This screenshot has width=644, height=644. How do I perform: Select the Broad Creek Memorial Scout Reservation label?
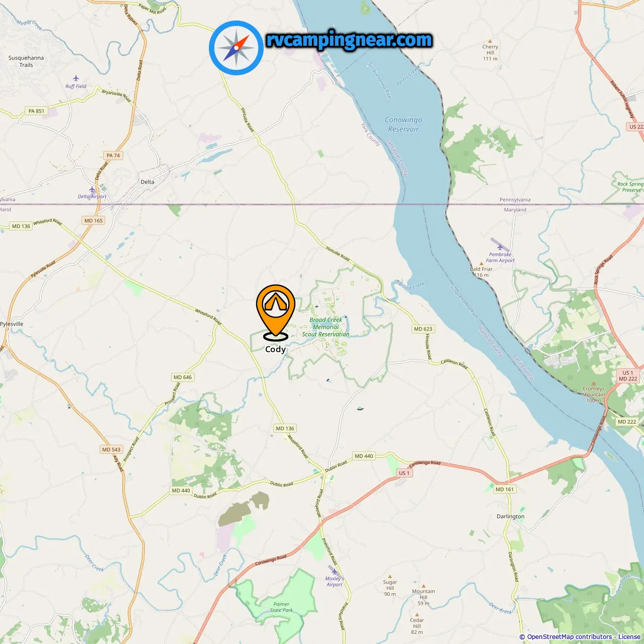coord(326,327)
